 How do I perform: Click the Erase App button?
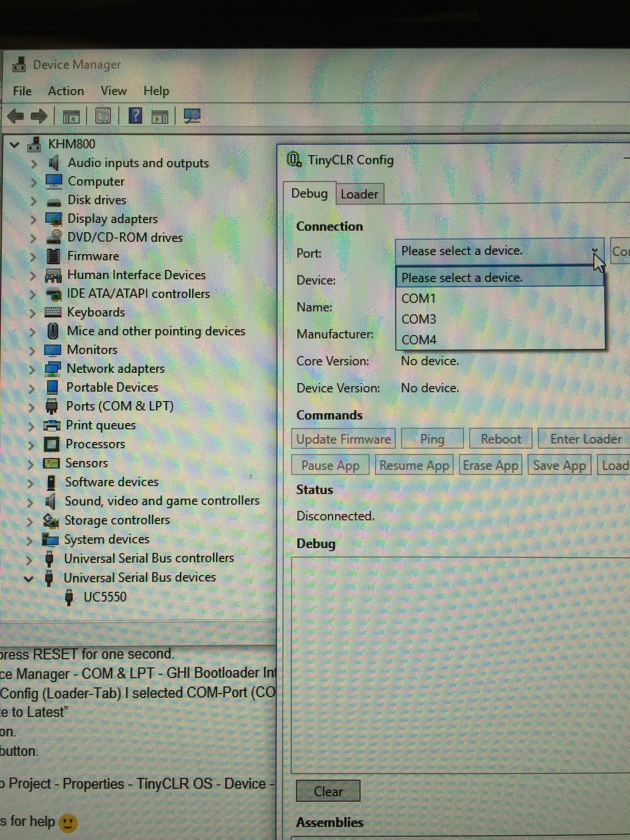(490, 465)
